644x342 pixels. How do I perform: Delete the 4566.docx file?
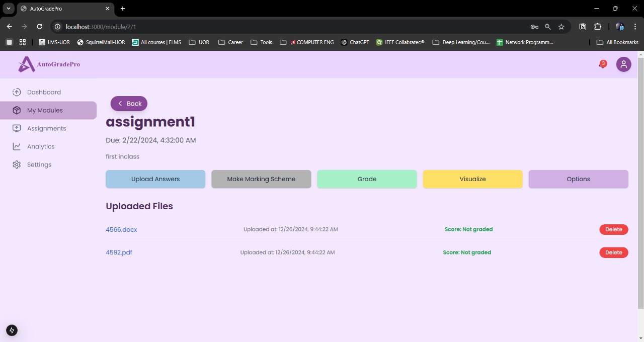click(613, 229)
